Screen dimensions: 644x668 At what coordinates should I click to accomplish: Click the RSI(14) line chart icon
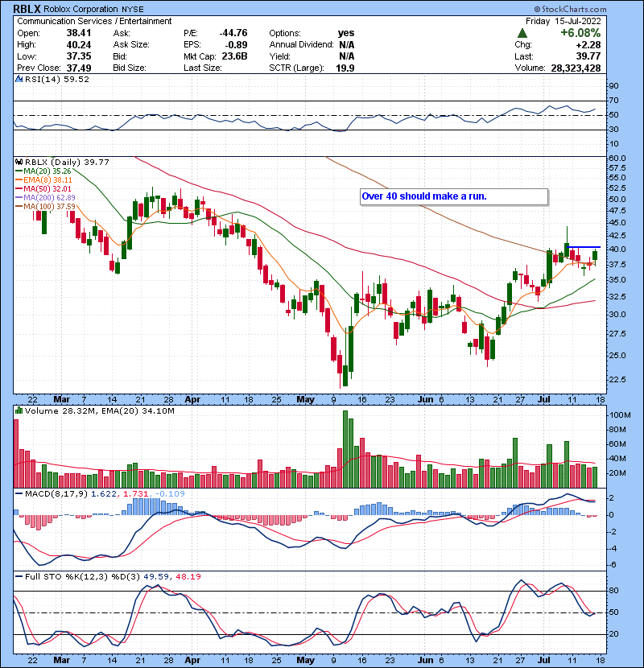[x=19, y=80]
